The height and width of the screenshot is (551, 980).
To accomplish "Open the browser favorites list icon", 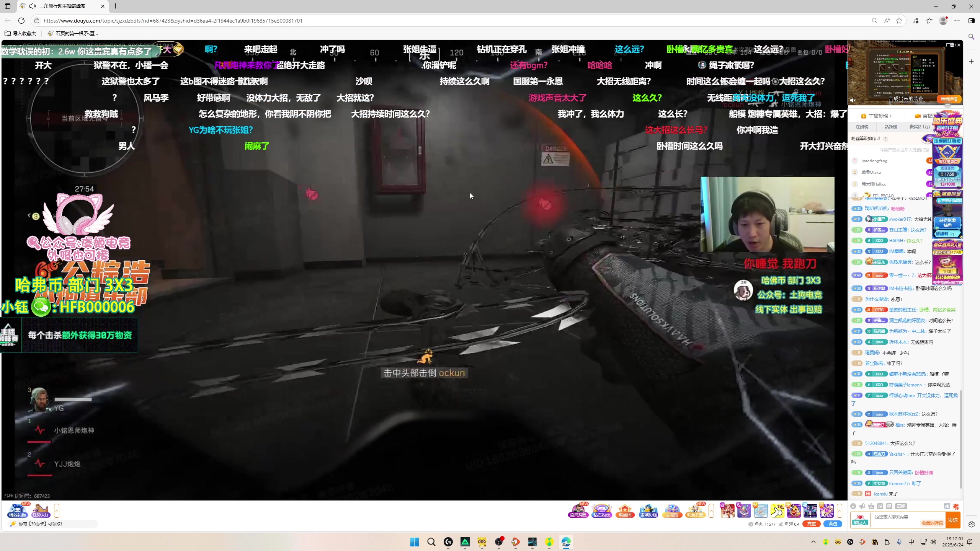I will pos(929,21).
